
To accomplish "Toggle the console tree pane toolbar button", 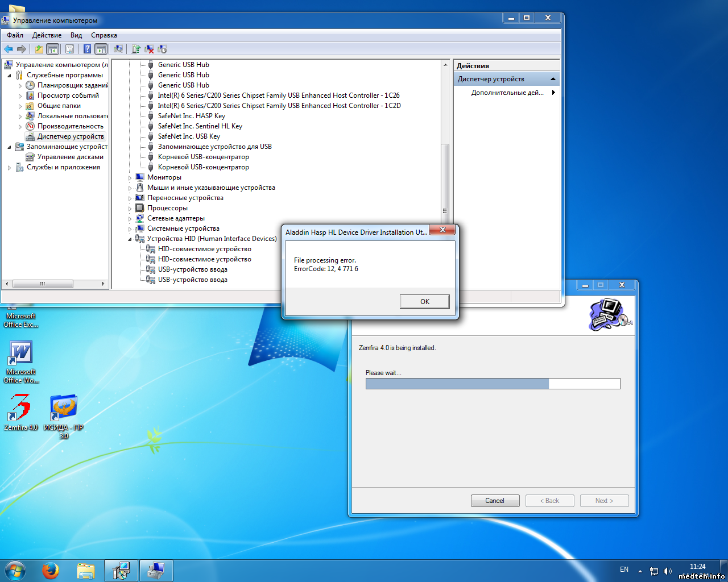I will 53,49.
